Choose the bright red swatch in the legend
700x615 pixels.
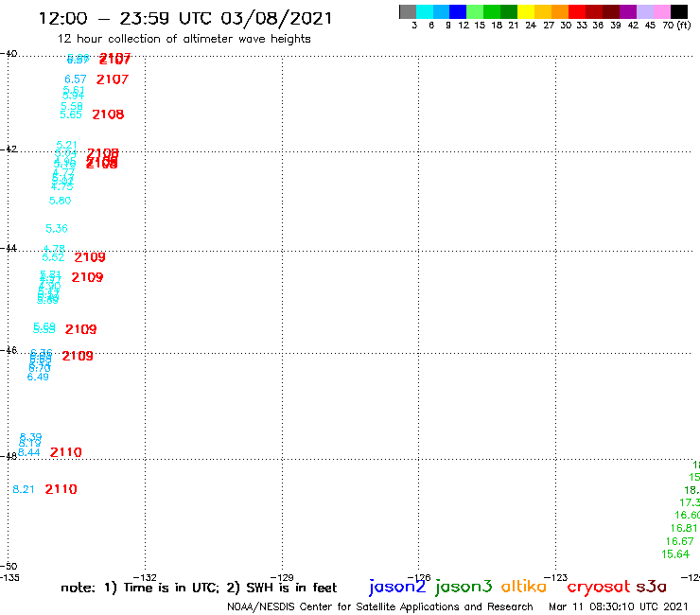577,11
